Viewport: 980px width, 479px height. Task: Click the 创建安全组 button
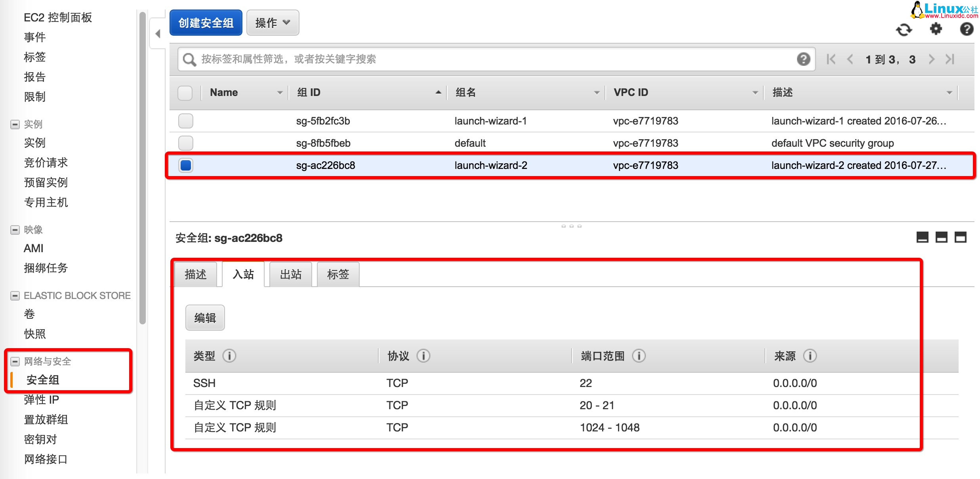tap(206, 23)
